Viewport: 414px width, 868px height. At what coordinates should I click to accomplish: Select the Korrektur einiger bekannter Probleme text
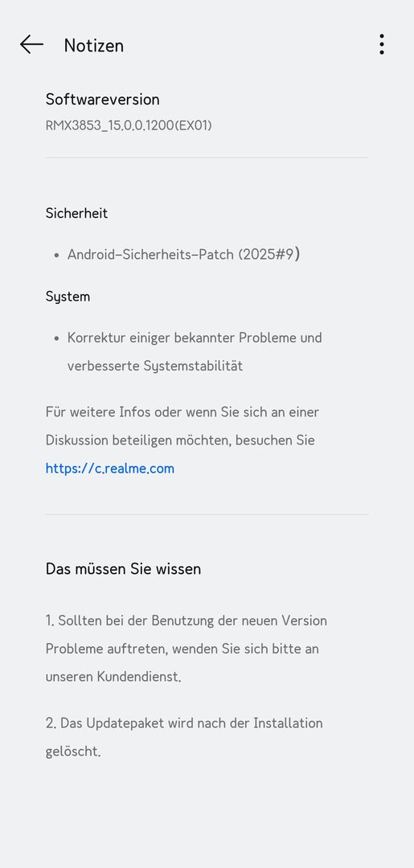[x=195, y=338]
